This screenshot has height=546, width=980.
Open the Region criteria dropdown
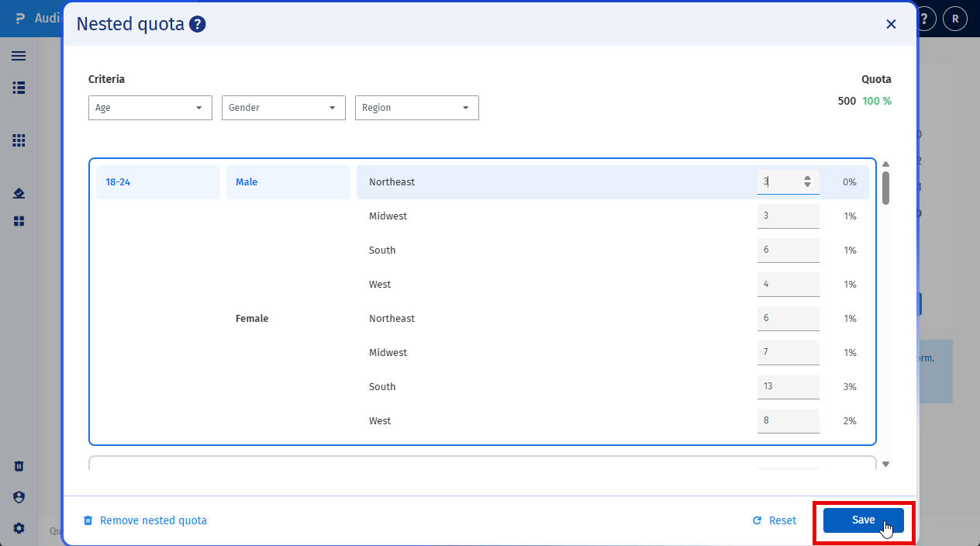[416, 108]
